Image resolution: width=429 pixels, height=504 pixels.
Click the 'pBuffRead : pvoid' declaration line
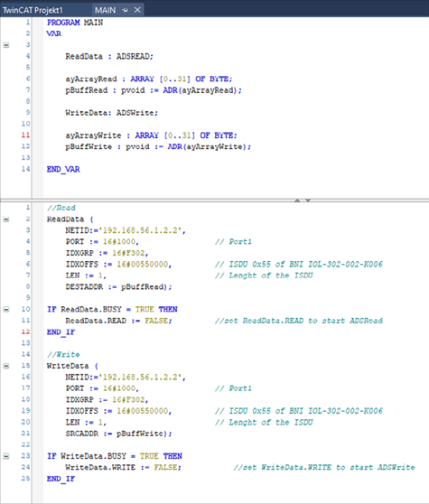coord(154,90)
